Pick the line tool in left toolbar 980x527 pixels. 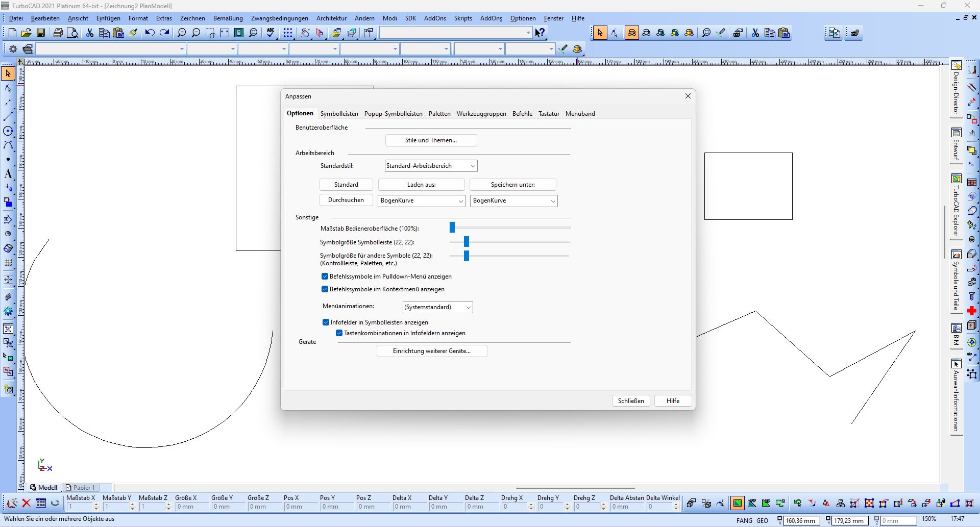pyautogui.click(x=8, y=117)
